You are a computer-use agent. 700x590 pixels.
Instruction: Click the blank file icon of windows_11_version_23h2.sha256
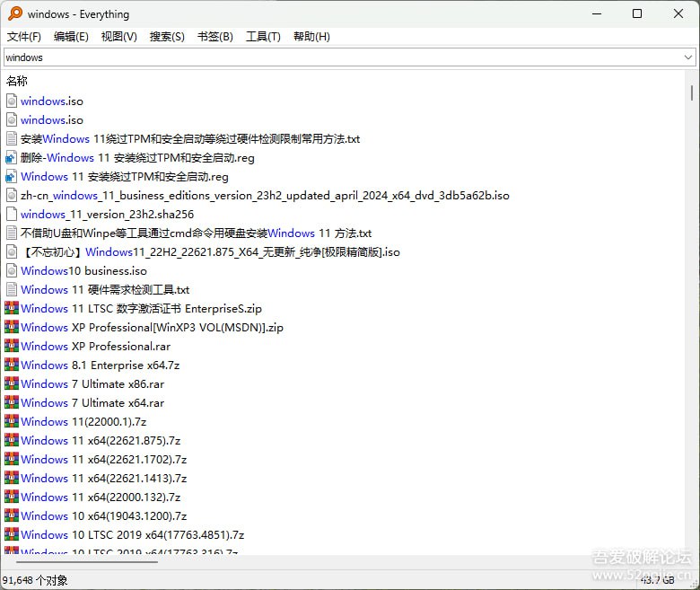coord(12,215)
